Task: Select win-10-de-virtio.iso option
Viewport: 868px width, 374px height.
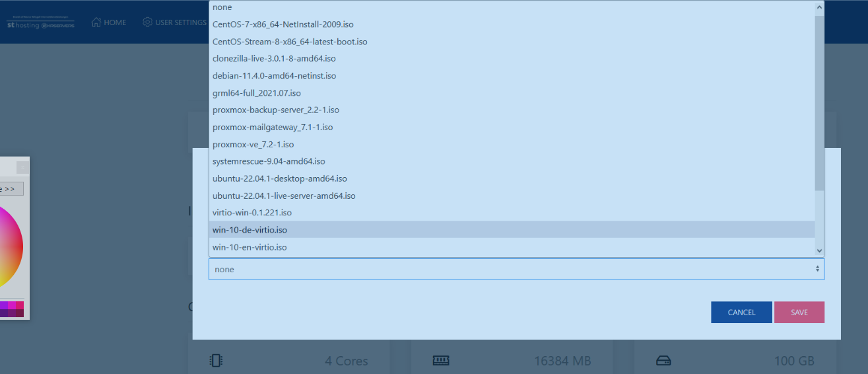Action: click(512, 230)
